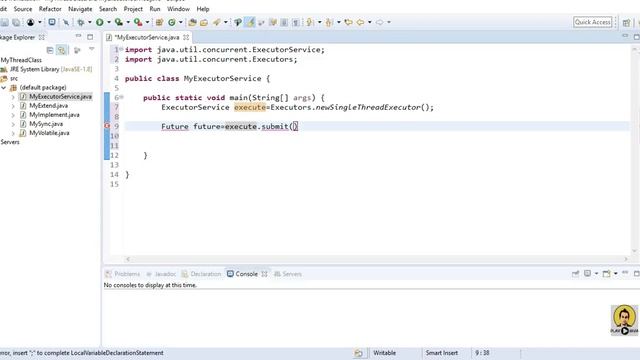
Task: Switch to the Problems tab
Action: coord(122,274)
